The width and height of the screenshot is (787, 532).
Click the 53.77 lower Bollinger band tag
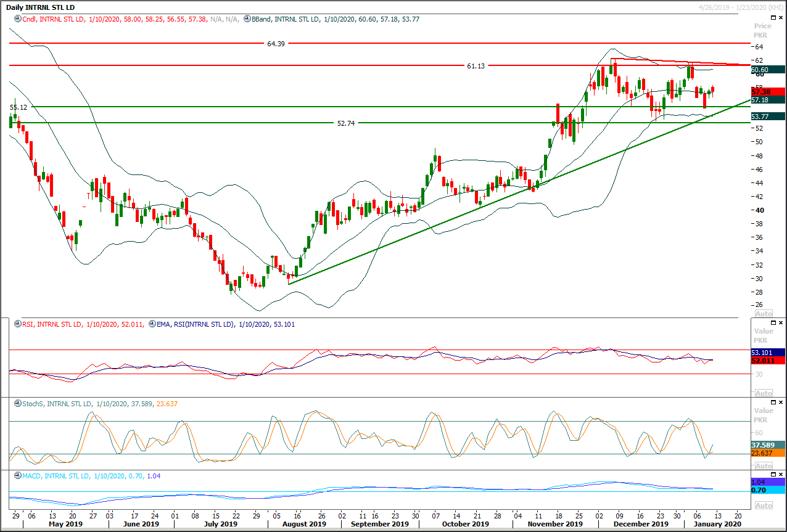coord(768,116)
